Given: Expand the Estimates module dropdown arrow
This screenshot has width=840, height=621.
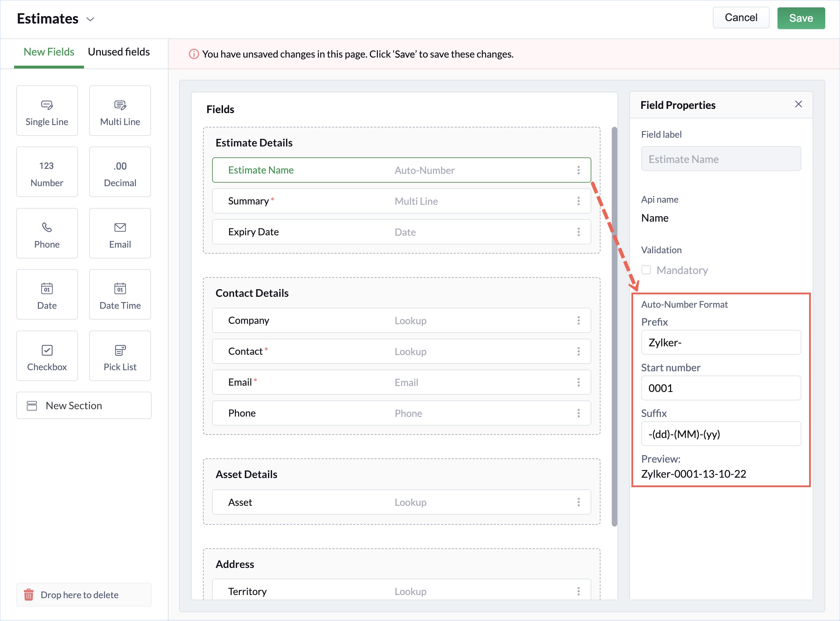Looking at the screenshot, I should tap(90, 19).
